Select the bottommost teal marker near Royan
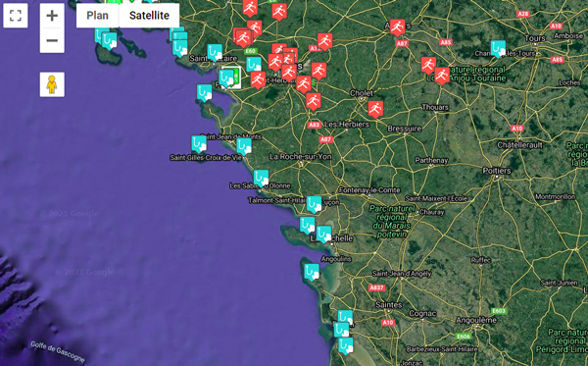 (x=346, y=345)
